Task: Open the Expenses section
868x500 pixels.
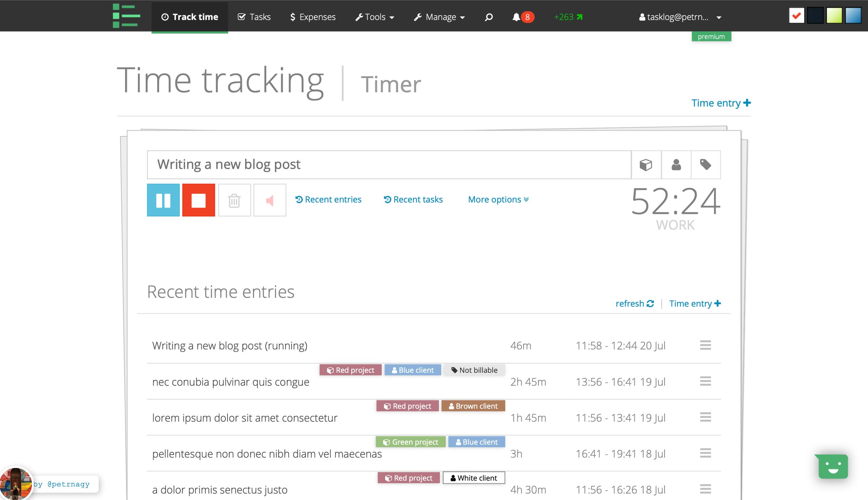Action: click(x=312, y=17)
